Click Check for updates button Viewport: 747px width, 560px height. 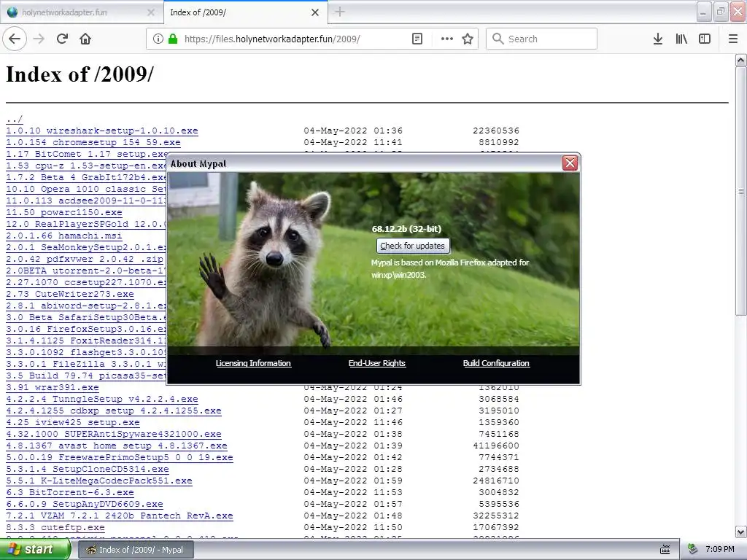[413, 246]
